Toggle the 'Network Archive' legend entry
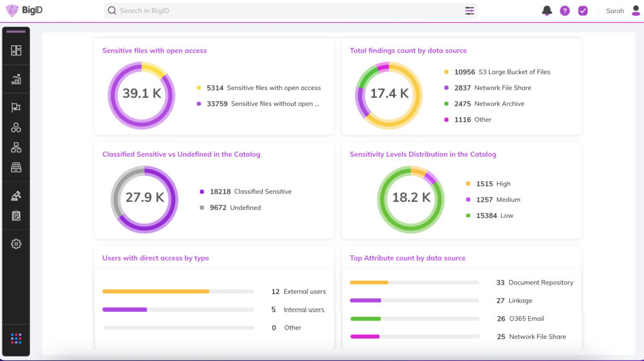The width and height of the screenshot is (644, 361). [499, 104]
